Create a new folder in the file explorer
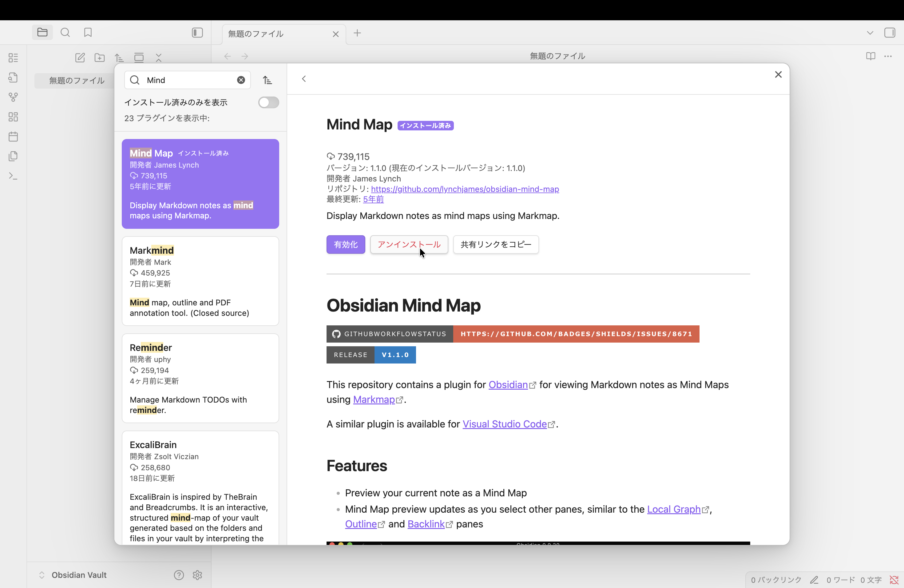Image resolution: width=904 pixels, height=588 pixels. tap(100, 58)
